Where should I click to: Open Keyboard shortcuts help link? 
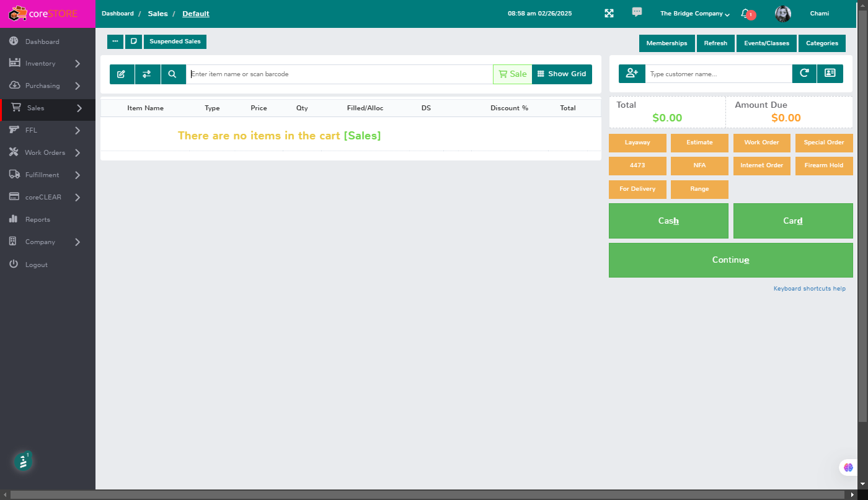[810, 289]
